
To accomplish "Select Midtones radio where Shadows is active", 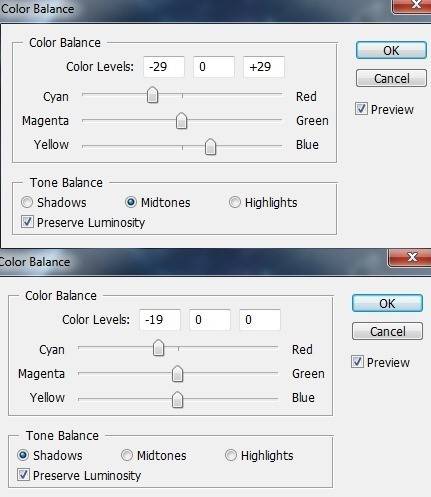I will tap(127, 455).
